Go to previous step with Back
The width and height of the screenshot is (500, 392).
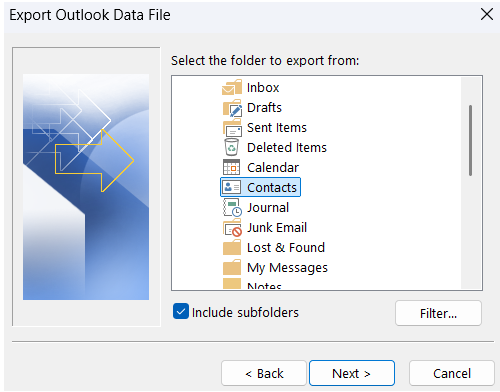click(264, 373)
